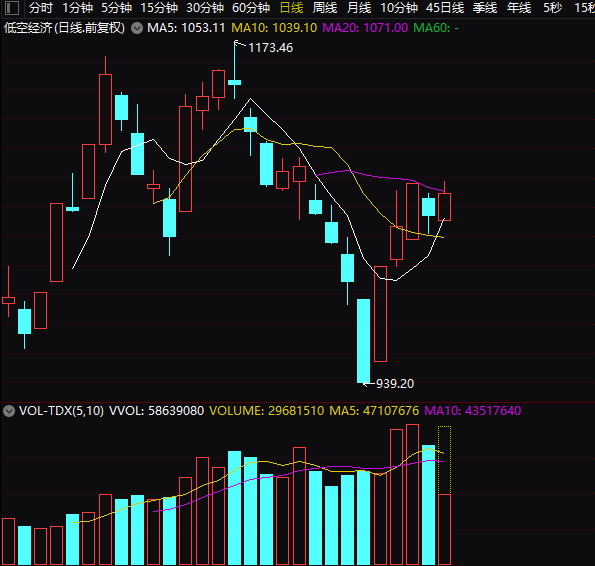Open the 月线 monthly chart
Viewport: 595px width, 566px height.
(x=359, y=8)
